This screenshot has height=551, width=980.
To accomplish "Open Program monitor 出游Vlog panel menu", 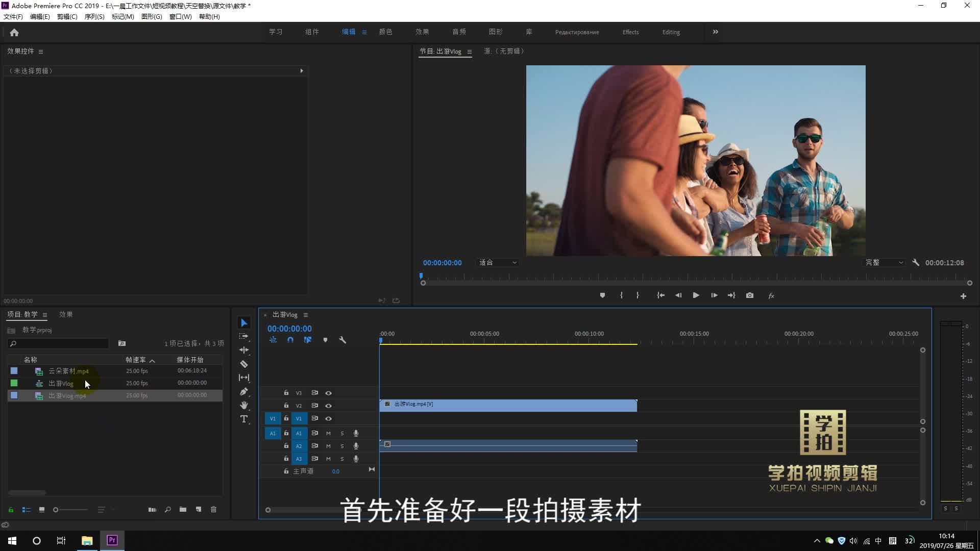I will [469, 52].
